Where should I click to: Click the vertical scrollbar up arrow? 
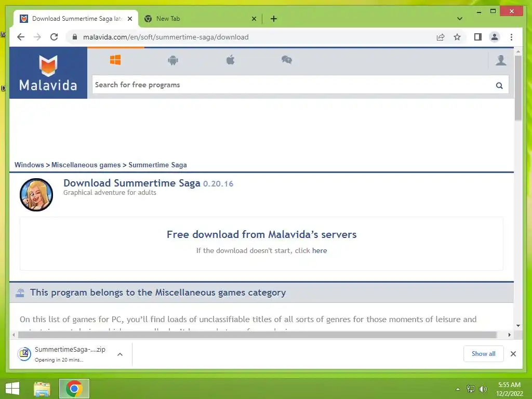518,52
